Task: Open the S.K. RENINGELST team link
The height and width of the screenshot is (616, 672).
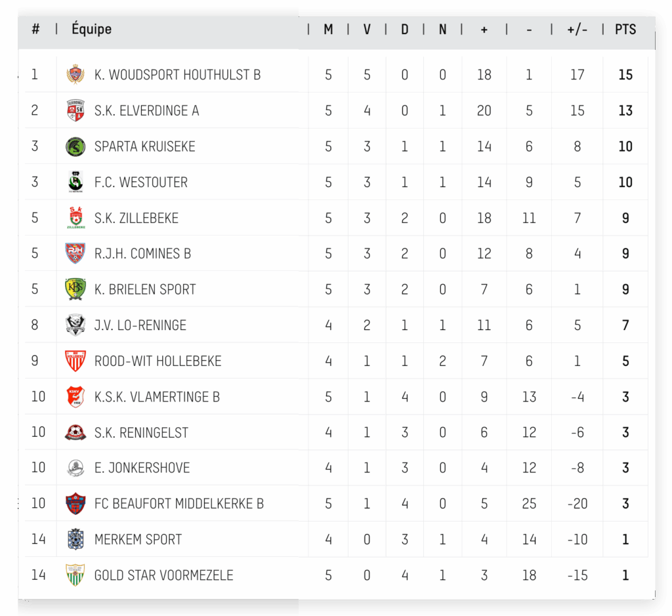Action: point(141,433)
